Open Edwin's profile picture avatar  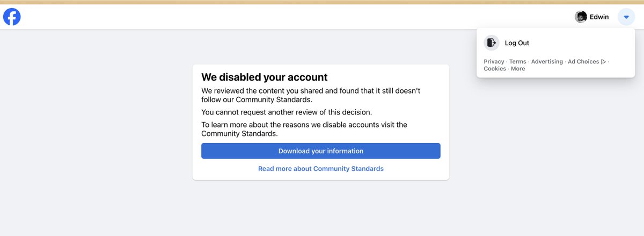(x=581, y=17)
